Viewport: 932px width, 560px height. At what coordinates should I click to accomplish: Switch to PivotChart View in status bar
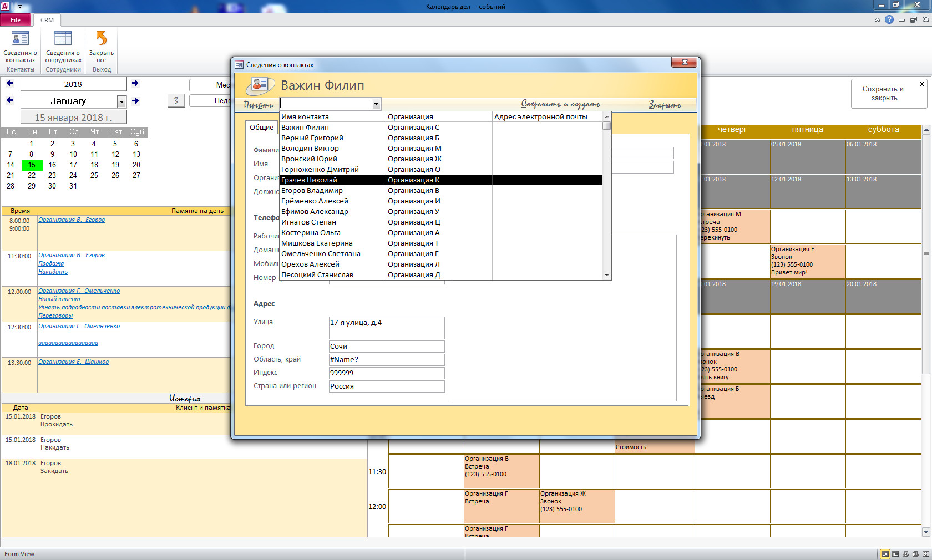click(914, 554)
